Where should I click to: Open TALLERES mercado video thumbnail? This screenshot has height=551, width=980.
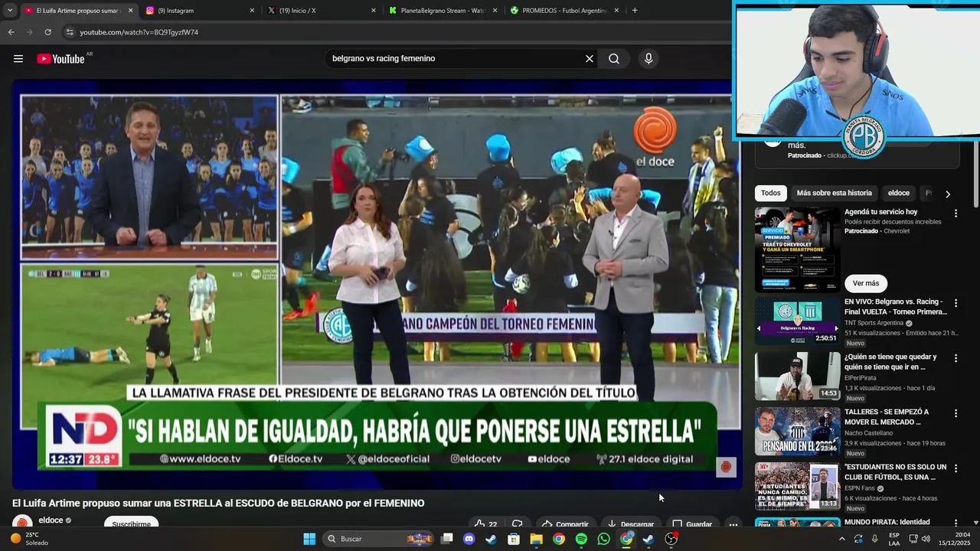point(797,431)
